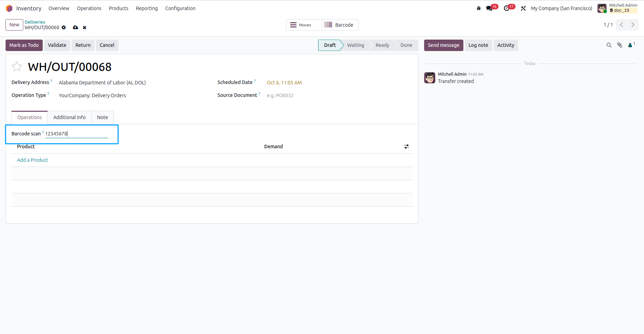Open Delivery Address dropdown field
Screen dimensions: 644x334
132,83
